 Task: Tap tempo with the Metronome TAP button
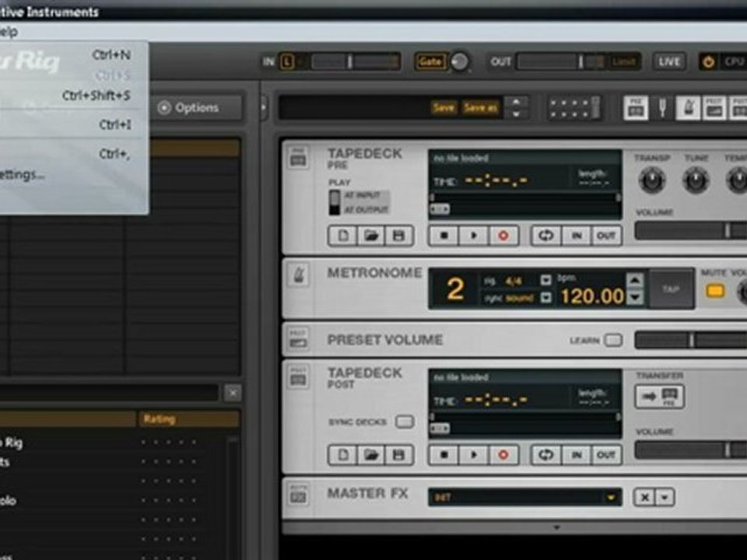pos(671,289)
